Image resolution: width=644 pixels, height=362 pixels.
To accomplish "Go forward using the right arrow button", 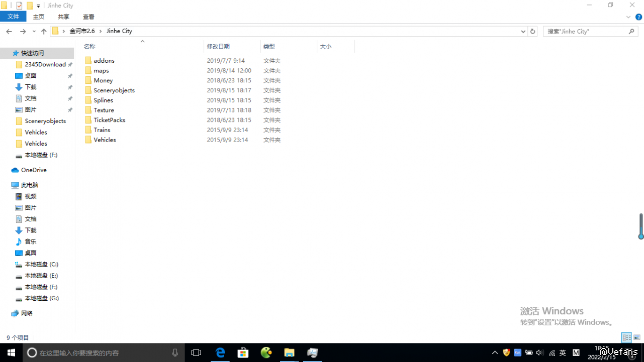I will pos(23,31).
